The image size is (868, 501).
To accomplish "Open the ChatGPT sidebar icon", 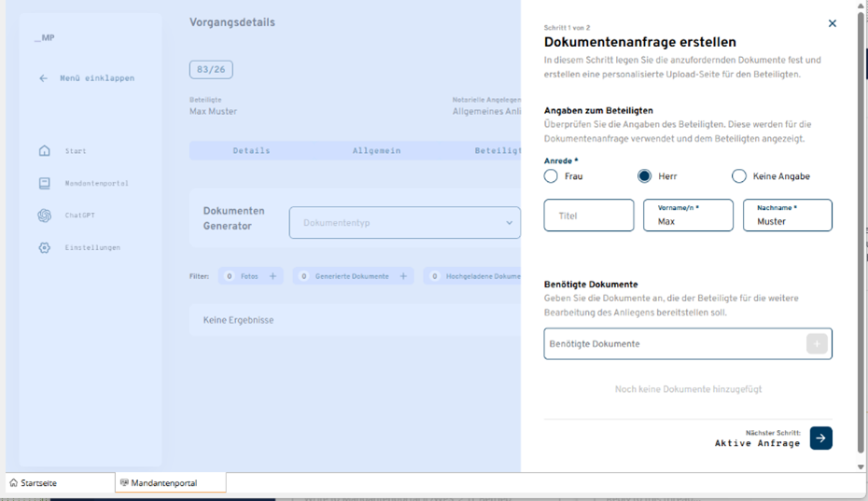I will (44, 216).
